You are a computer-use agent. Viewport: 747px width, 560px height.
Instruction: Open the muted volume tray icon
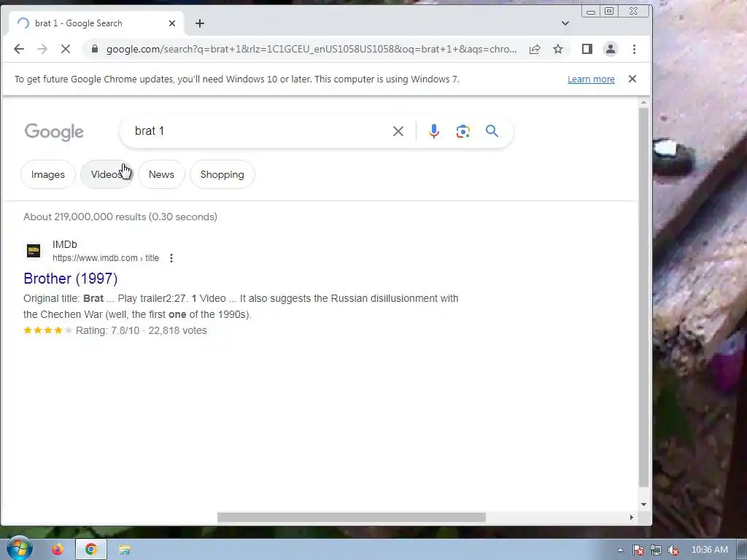point(673,551)
